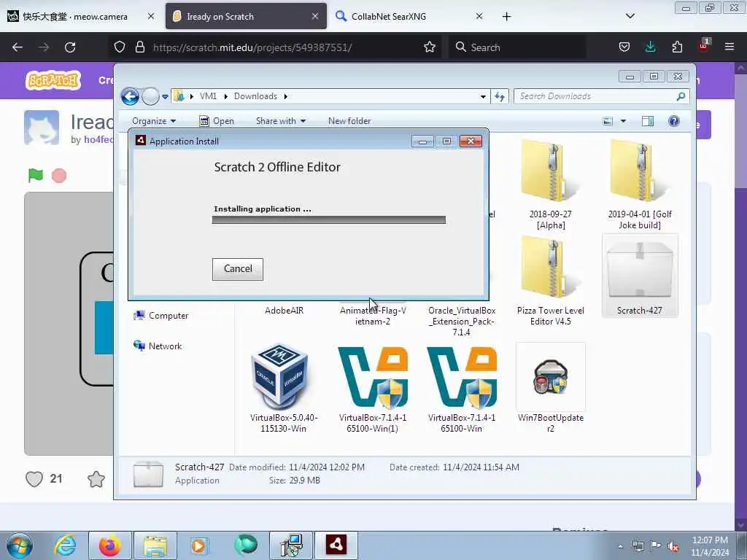Click the tracking protection shield icon

pos(120,47)
